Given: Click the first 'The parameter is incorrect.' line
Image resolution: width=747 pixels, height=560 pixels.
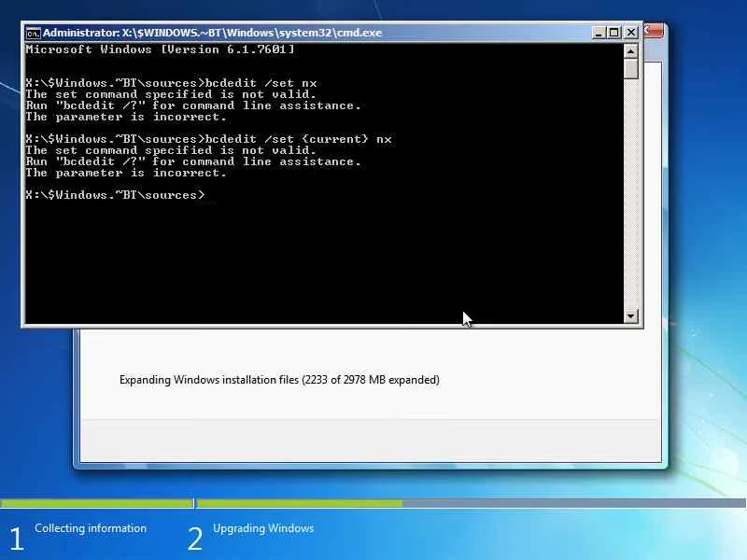Looking at the screenshot, I should pyautogui.click(x=126, y=118).
